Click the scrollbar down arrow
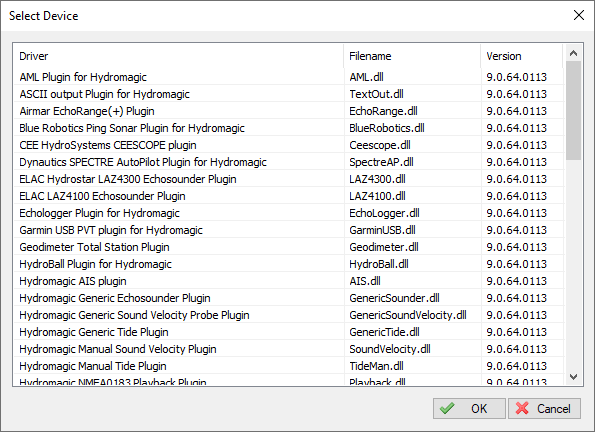 tap(573, 377)
